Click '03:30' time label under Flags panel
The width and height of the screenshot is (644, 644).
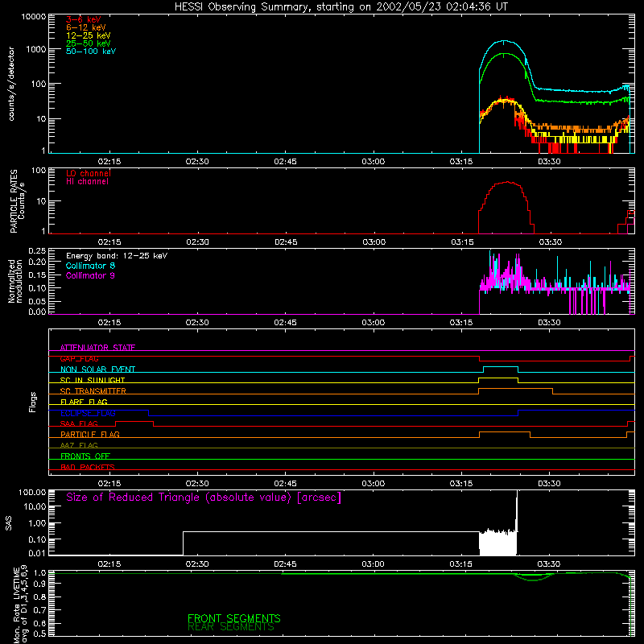(550, 483)
